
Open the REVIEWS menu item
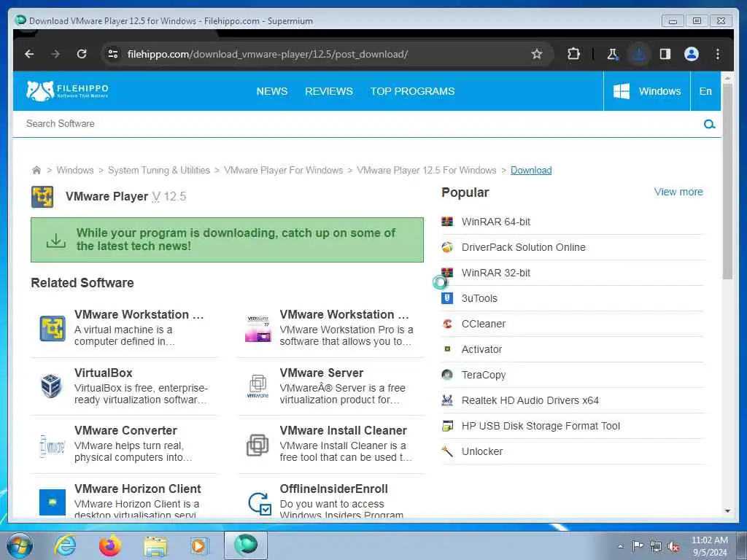coord(329,91)
